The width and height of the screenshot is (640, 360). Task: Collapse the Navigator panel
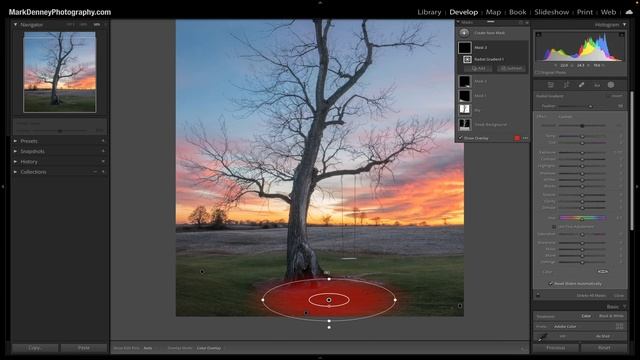[16, 25]
